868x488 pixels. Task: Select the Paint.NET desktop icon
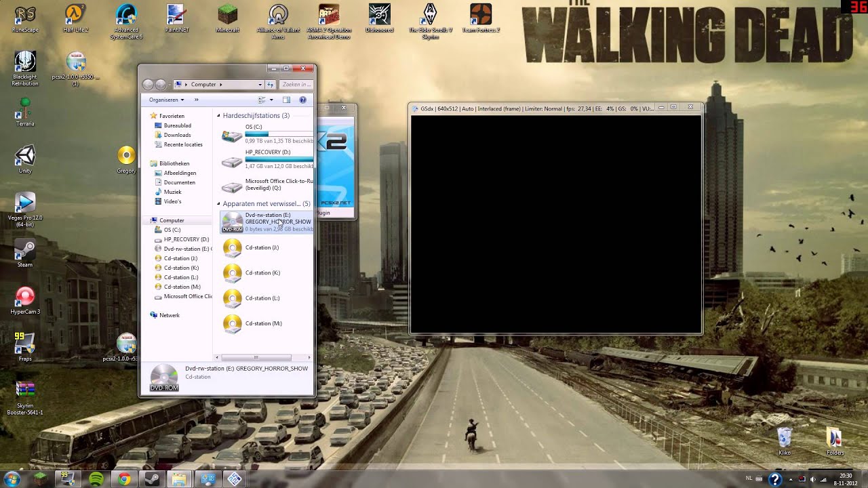[176, 19]
